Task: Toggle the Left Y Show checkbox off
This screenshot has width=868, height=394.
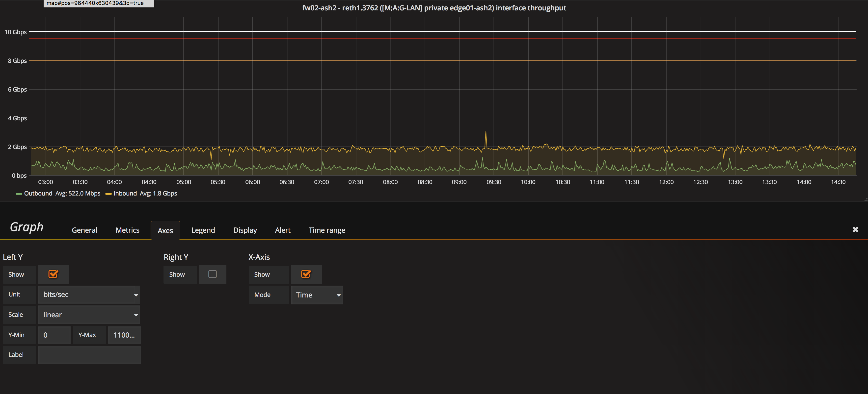Action: click(53, 274)
